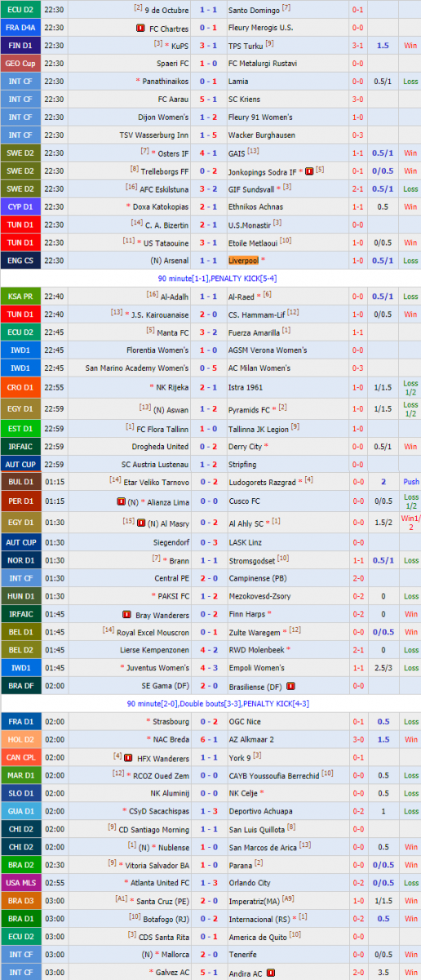Click the highlighted Liverpool team name
Image resolution: width=421 pixels, height=980 pixels.
coord(243,261)
